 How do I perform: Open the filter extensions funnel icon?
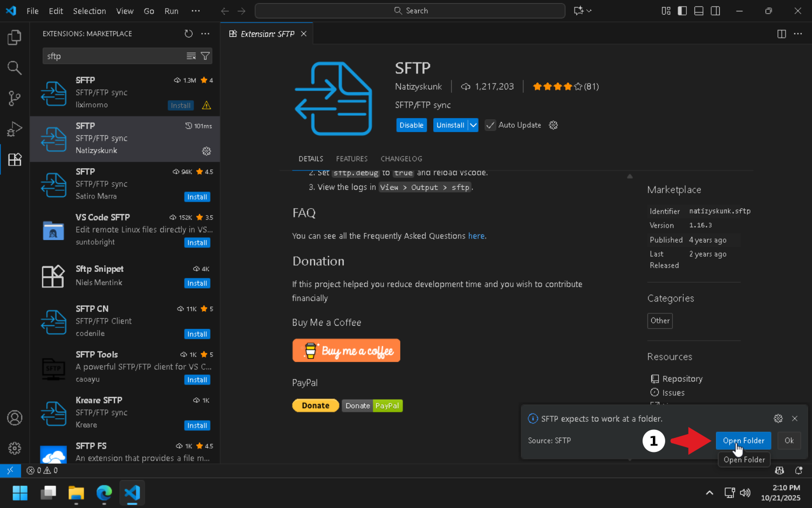click(x=206, y=56)
